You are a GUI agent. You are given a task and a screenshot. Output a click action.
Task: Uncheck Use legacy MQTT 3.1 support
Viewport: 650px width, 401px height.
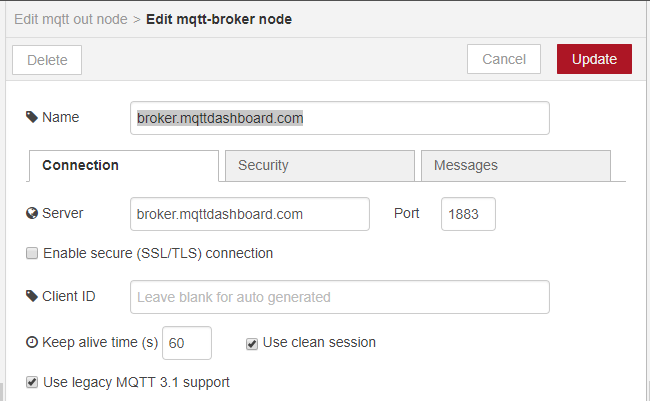(32, 382)
